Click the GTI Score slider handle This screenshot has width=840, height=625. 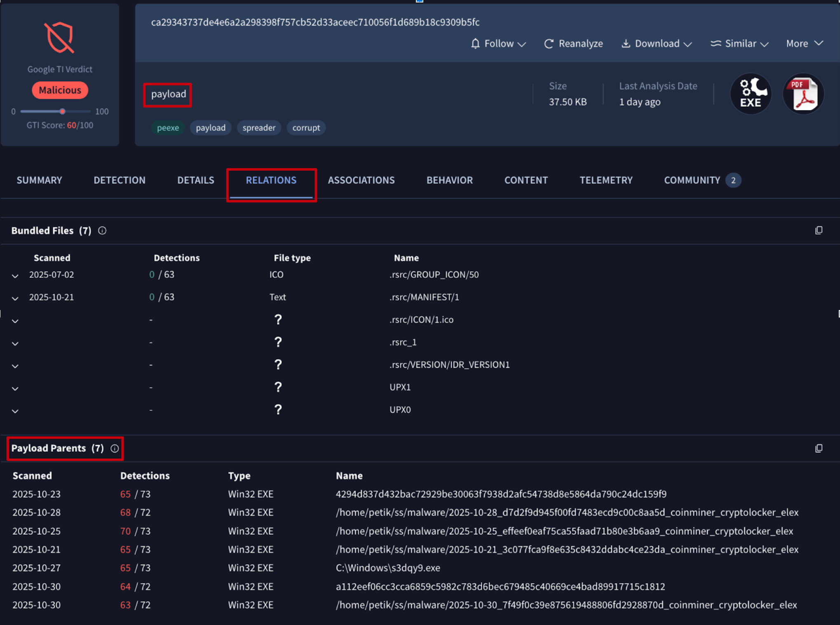(62, 111)
